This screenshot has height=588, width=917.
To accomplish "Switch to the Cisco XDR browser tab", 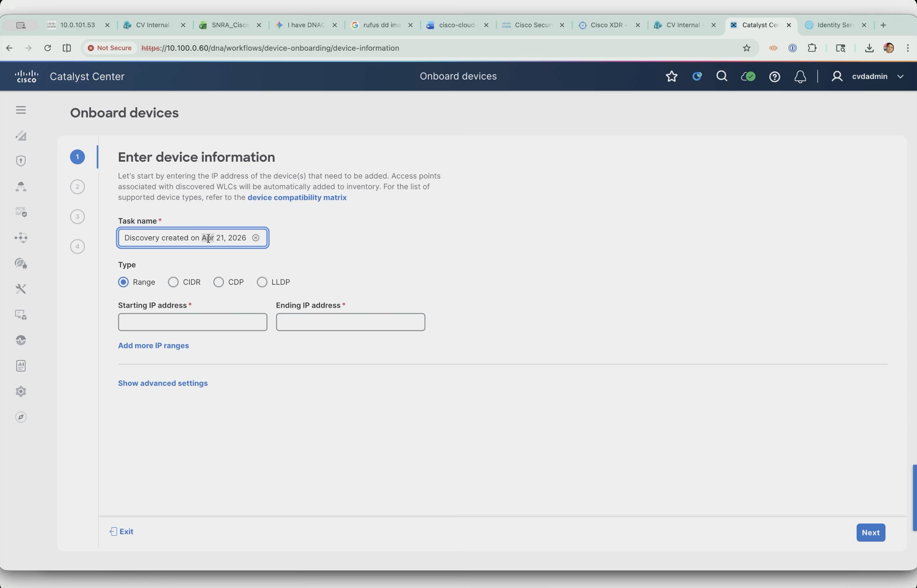I will coord(609,25).
